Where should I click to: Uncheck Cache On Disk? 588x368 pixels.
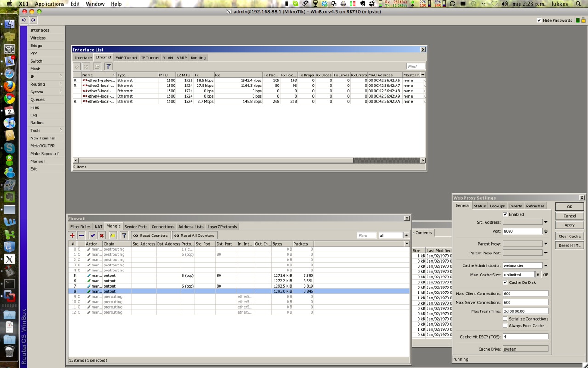click(505, 282)
